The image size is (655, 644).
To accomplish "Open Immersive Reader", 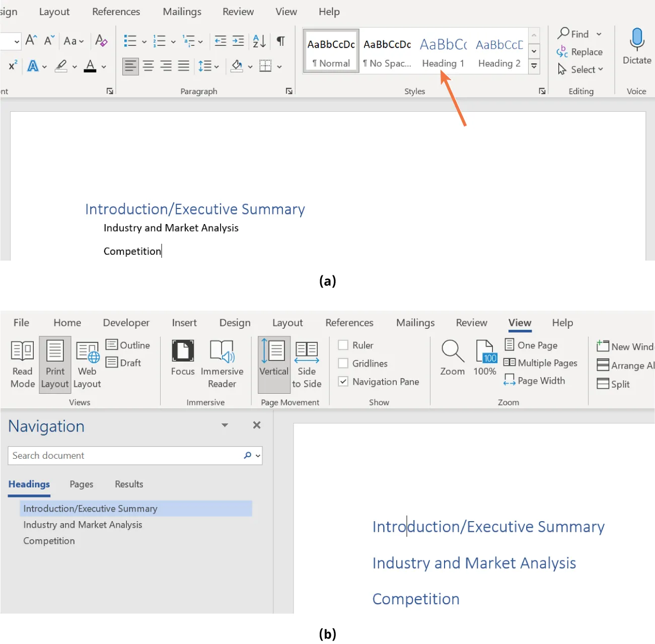I will tap(222, 363).
